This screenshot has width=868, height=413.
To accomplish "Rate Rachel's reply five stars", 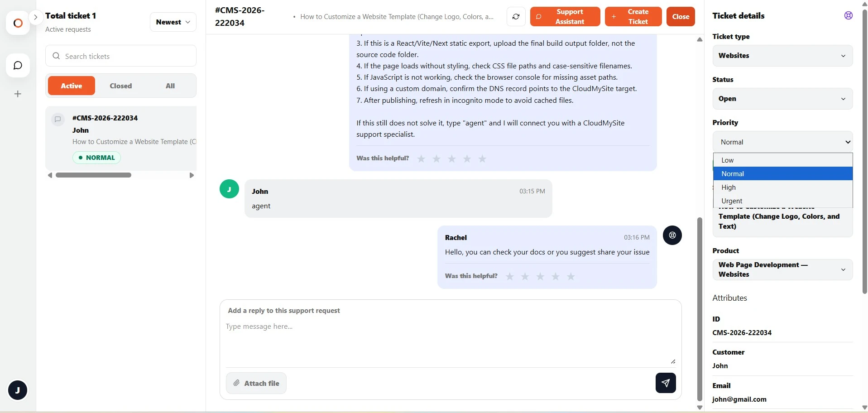I will click(x=571, y=277).
